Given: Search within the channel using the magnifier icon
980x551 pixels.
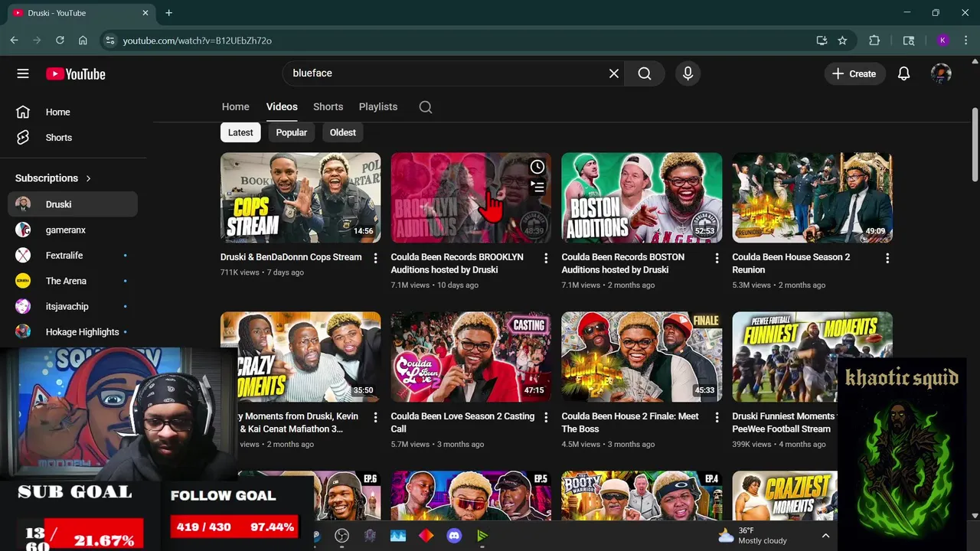Looking at the screenshot, I should (x=426, y=107).
